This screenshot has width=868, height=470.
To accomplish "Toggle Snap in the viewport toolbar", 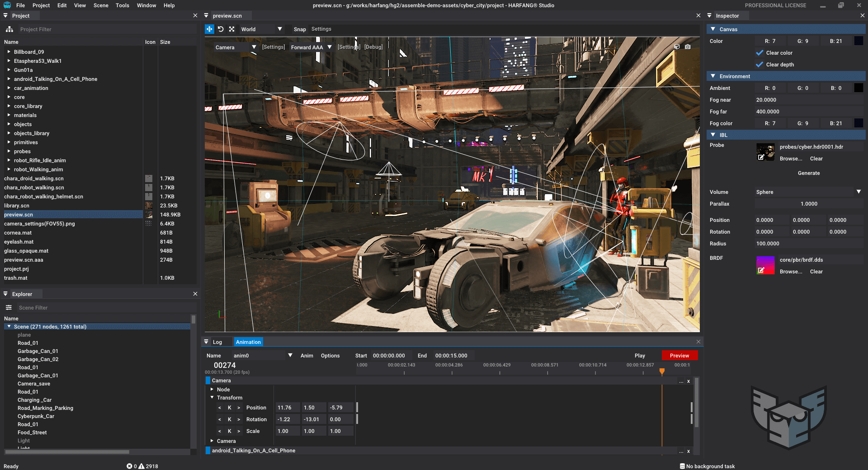I will 299,29.
